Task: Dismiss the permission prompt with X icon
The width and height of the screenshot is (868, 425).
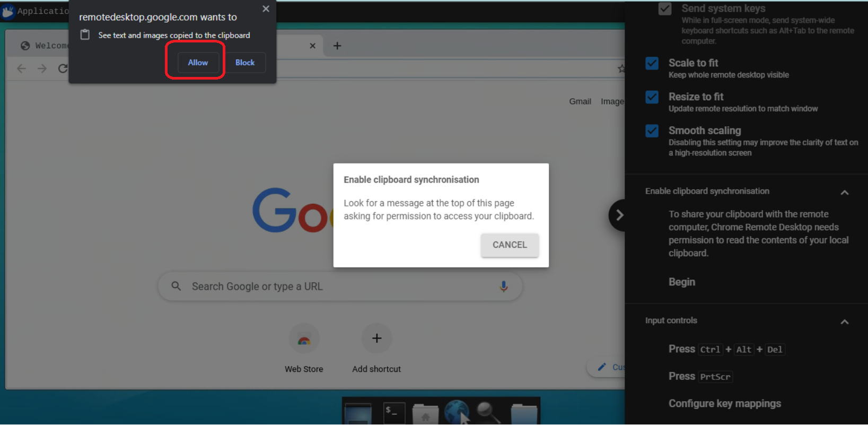Action: 266,9
